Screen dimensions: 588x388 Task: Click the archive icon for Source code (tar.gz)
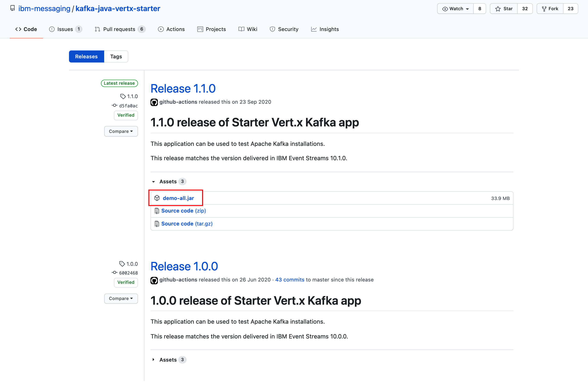[157, 224]
